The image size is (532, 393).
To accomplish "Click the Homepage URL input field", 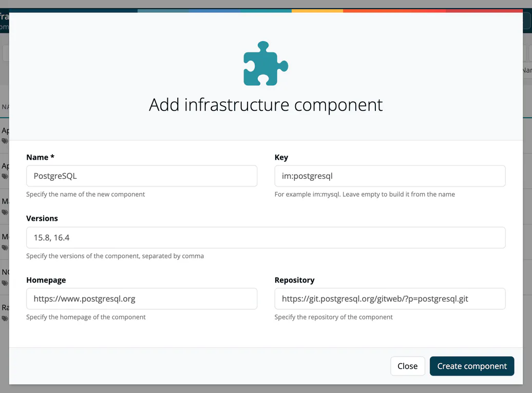I will click(142, 298).
